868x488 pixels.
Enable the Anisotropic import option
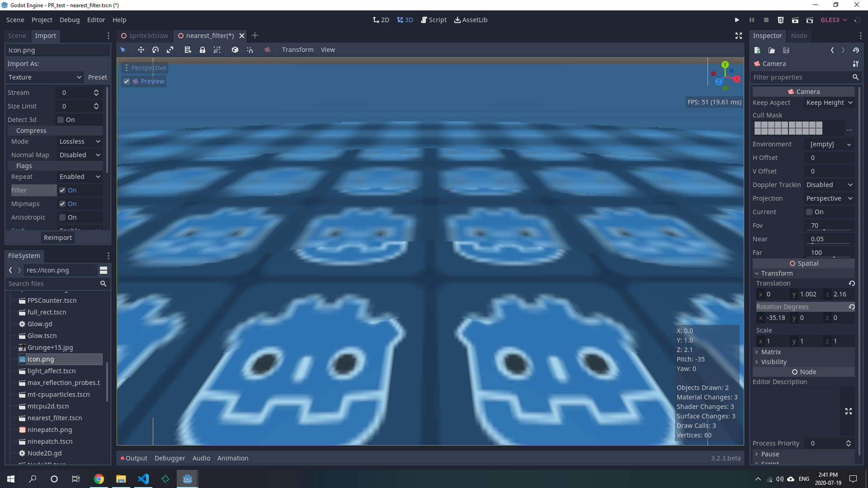tap(62, 217)
